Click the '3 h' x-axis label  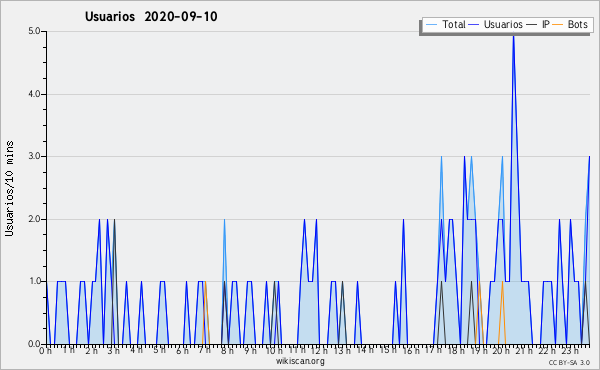[113, 351]
